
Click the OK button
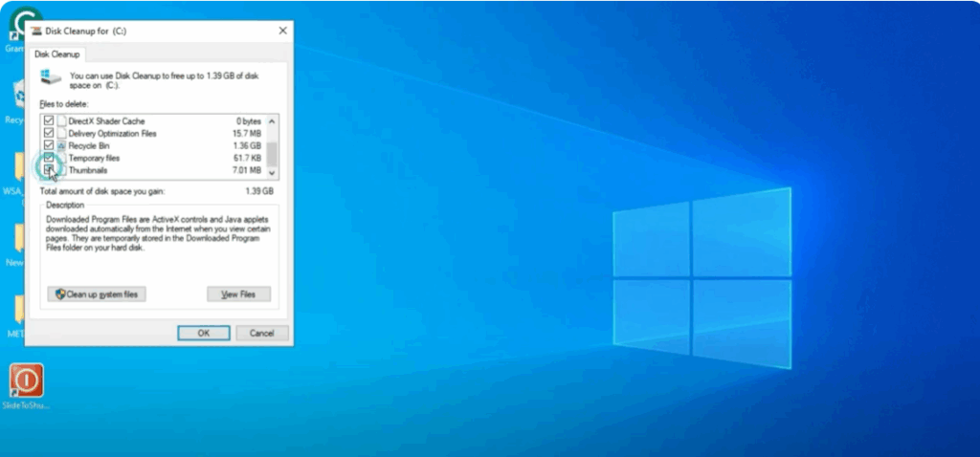click(x=204, y=333)
